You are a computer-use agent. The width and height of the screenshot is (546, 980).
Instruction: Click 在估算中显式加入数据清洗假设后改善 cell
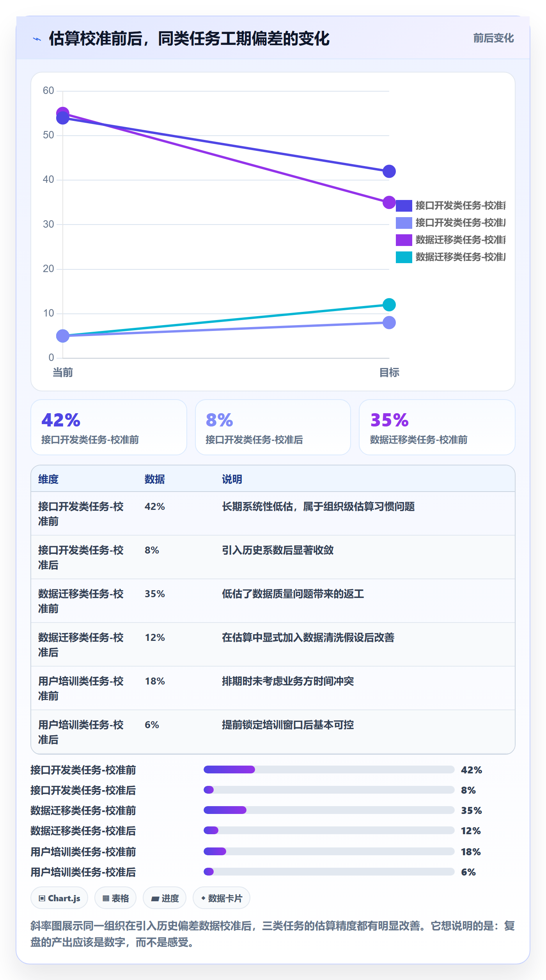308,637
